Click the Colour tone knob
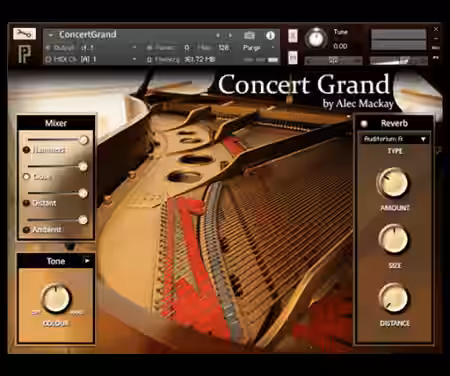This screenshot has height=376, width=450. click(x=56, y=298)
